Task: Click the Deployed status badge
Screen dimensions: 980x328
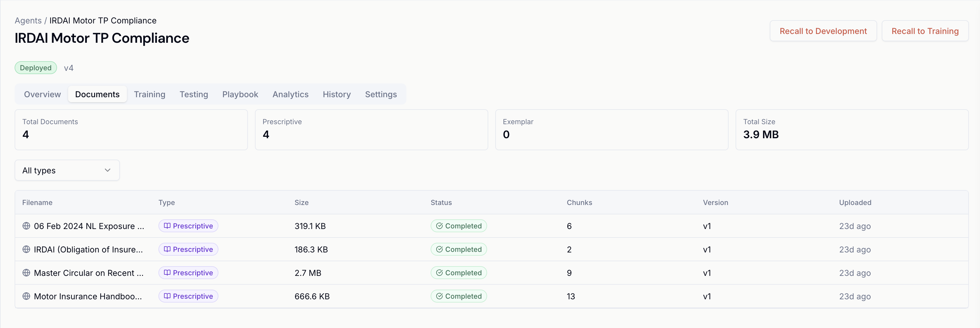Action: point(36,68)
